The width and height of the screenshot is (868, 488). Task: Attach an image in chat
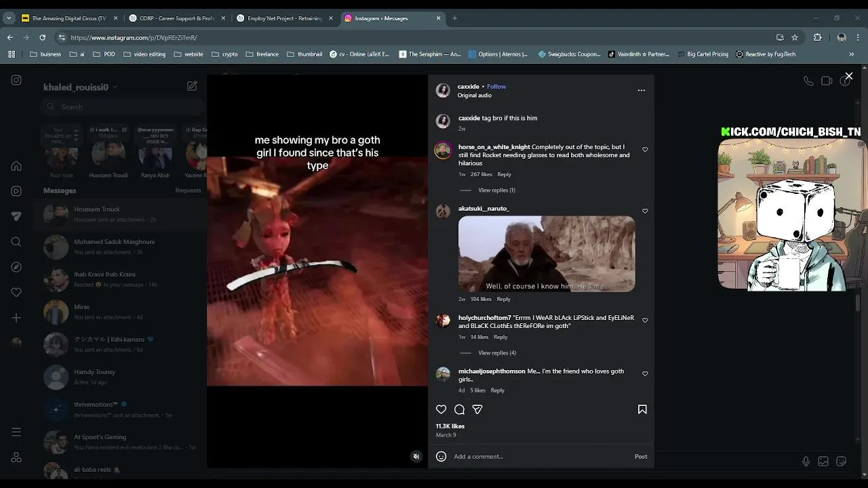point(823,462)
